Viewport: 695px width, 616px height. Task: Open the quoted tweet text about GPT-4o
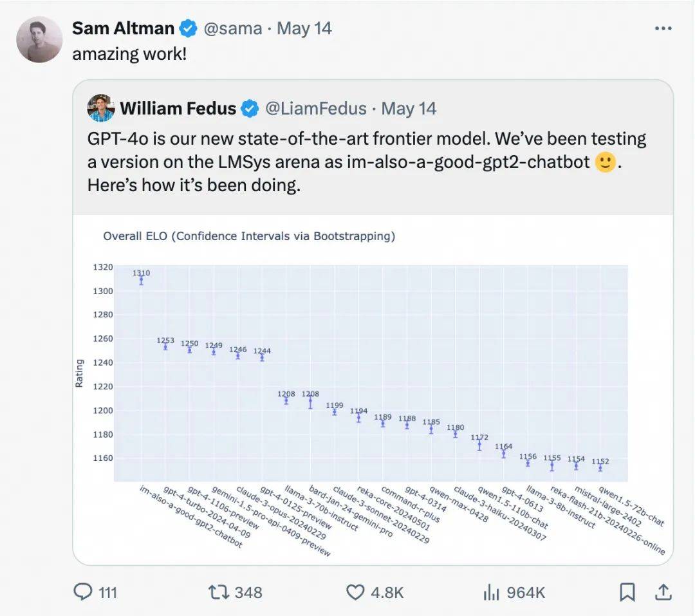(x=367, y=162)
